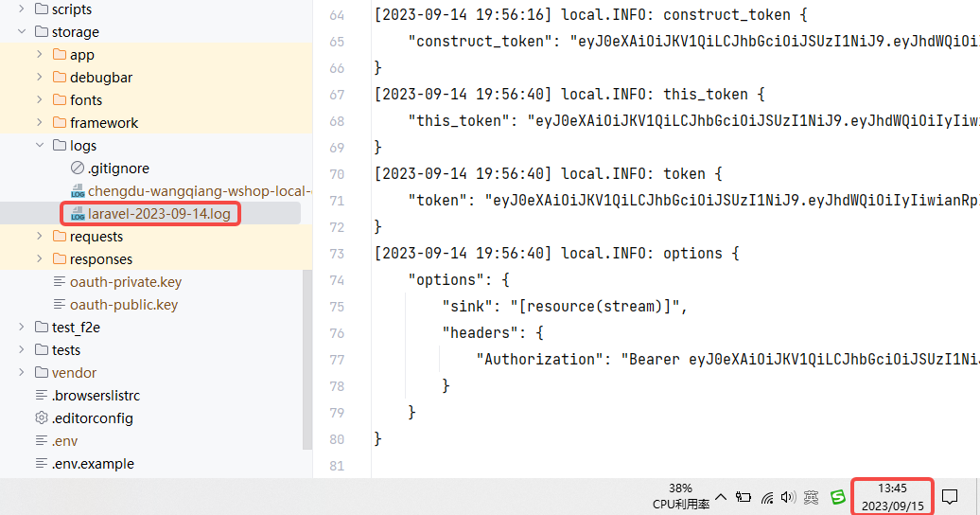
Task: Collapse the logs folder chevron
Action: click(40, 145)
